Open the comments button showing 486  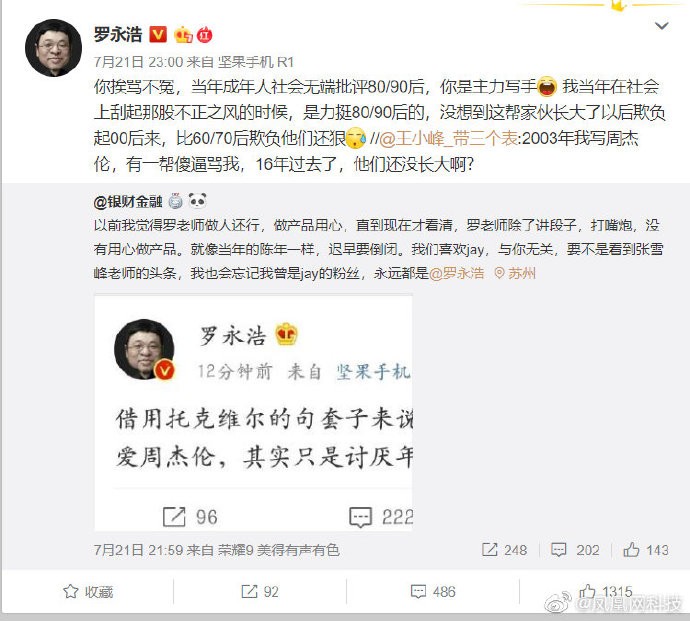(433, 592)
